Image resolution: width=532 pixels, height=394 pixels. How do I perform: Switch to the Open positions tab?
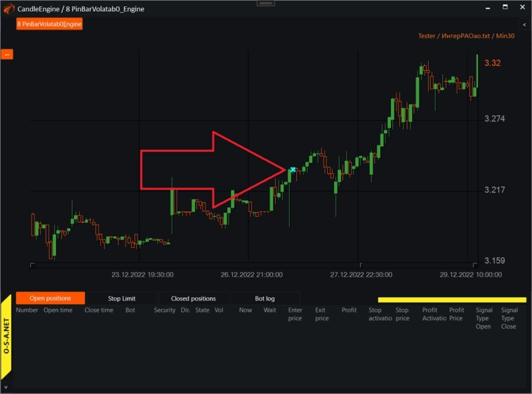coord(50,298)
